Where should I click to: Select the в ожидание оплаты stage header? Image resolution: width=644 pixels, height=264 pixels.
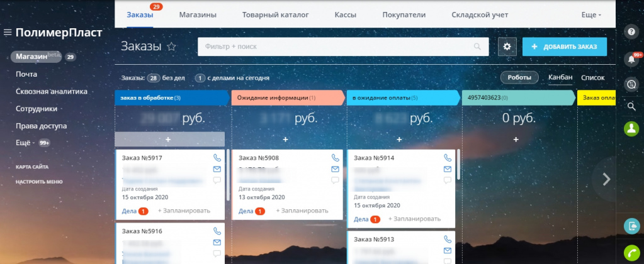click(x=404, y=98)
